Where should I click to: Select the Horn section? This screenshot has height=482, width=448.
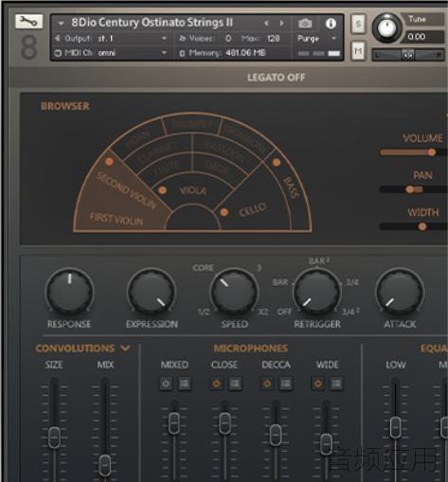(x=137, y=139)
